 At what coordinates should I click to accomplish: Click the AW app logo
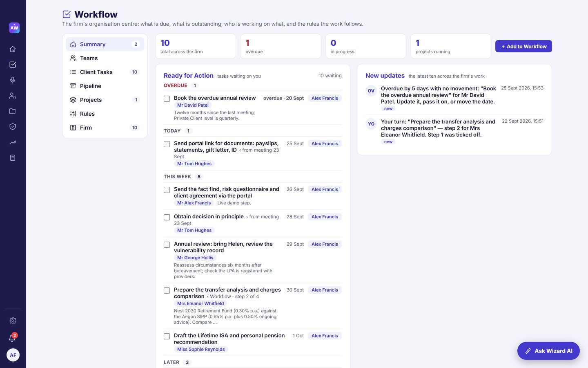tap(14, 28)
